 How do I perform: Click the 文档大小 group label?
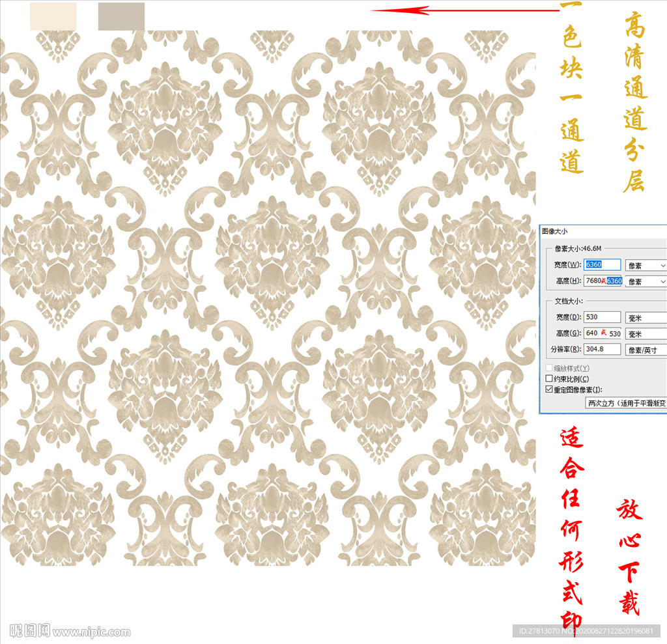click(x=569, y=301)
